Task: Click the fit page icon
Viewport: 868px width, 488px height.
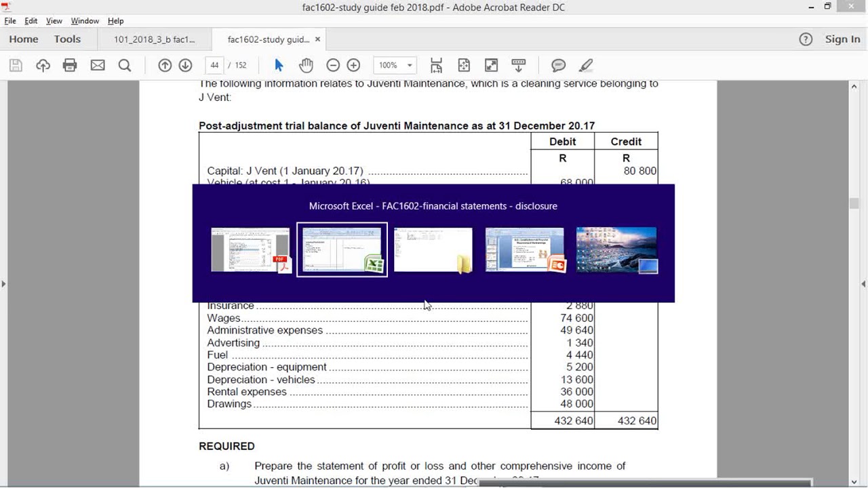Action: [464, 65]
